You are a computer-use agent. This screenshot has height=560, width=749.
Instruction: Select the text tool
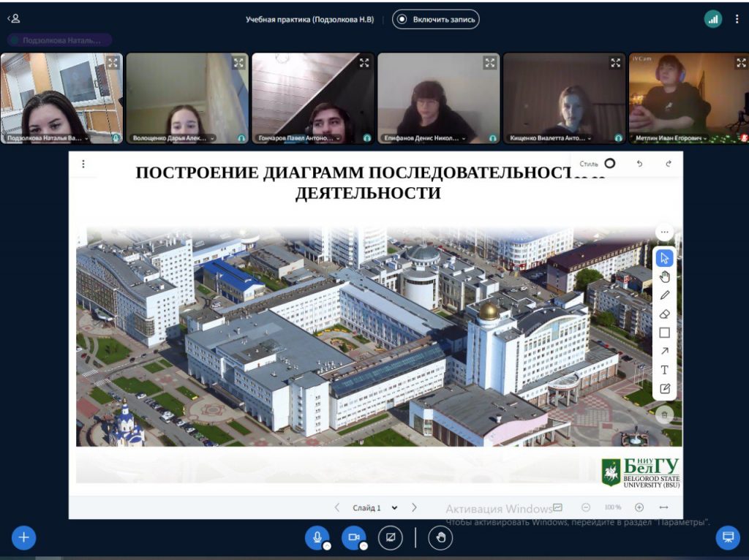coord(664,370)
